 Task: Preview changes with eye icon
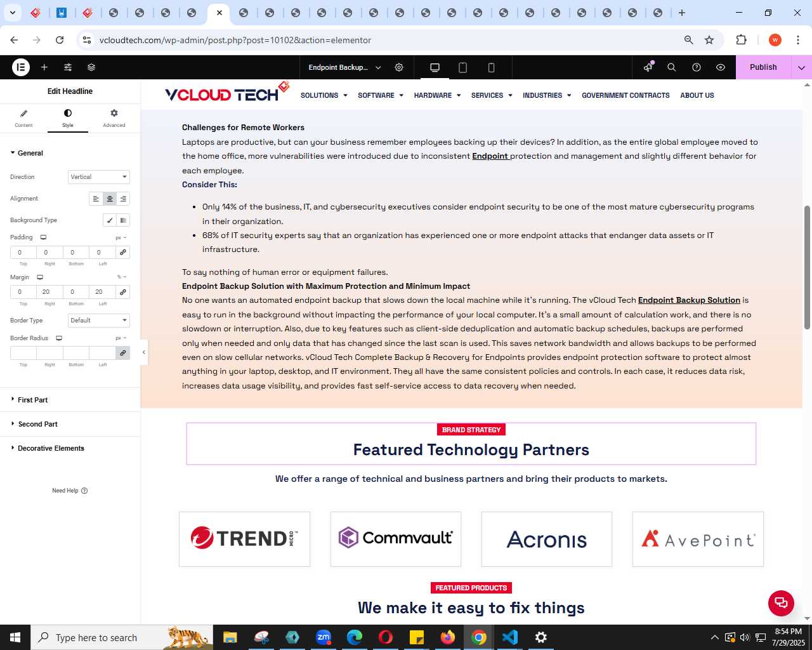721,67
